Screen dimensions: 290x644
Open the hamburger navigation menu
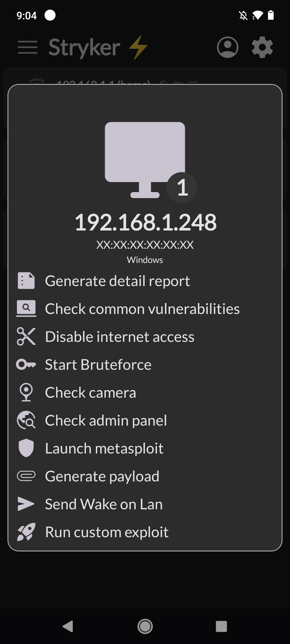tap(27, 47)
